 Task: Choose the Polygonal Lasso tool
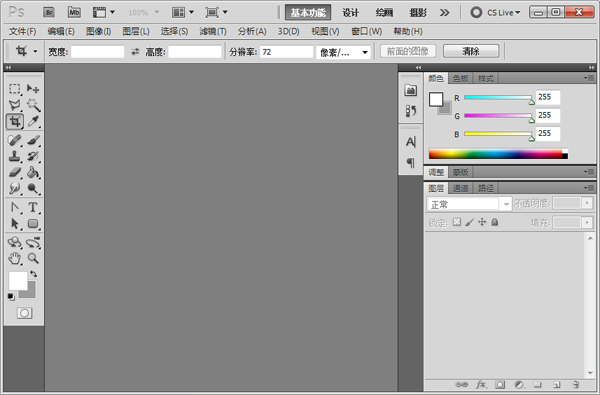tap(15, 105)
